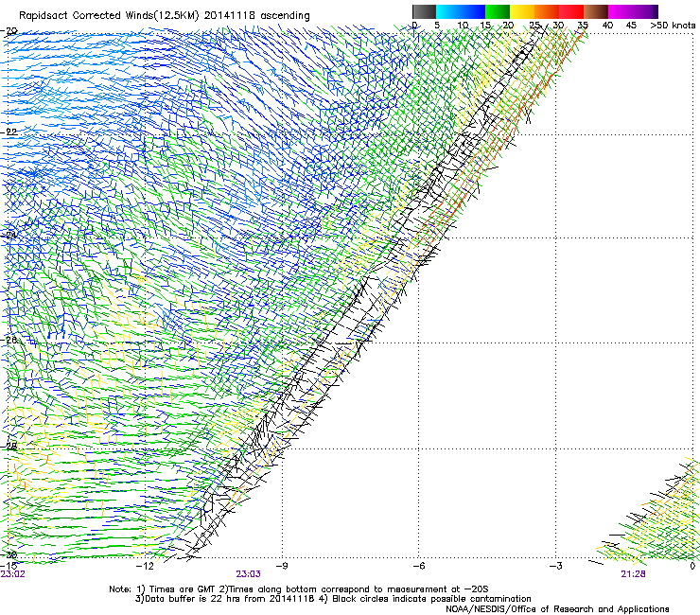This screenshot has height=615, width=700.
Task: Click the '-15' longitude axis label
Action: [9, 566]
